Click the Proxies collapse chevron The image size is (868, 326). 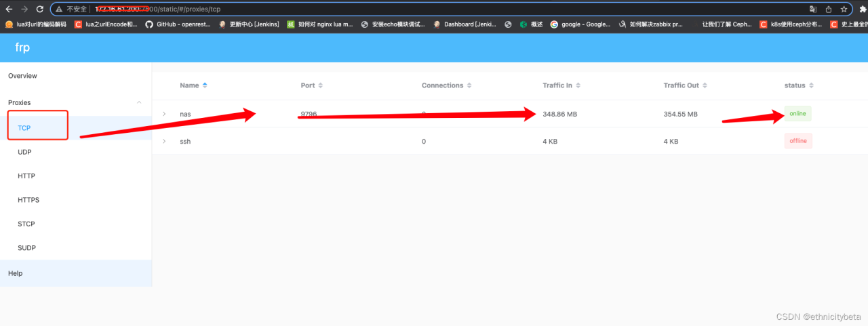pos(139,102)
